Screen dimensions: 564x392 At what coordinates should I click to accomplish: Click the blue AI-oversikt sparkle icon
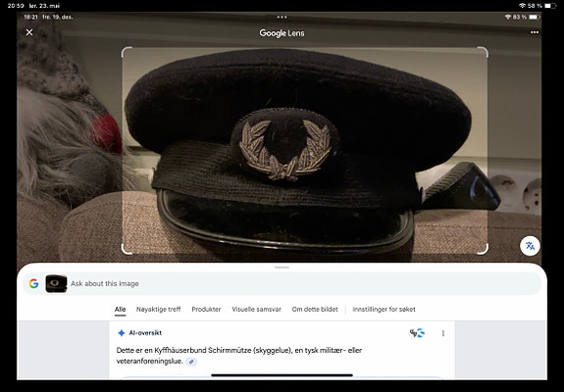click(x=122, y=333)
